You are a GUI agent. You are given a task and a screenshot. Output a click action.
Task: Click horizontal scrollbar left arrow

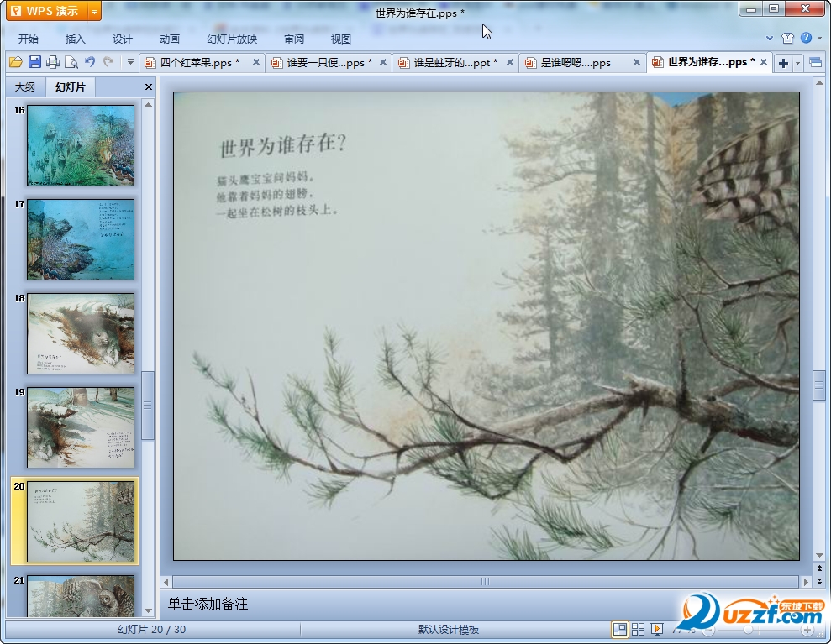coord(166,582)
